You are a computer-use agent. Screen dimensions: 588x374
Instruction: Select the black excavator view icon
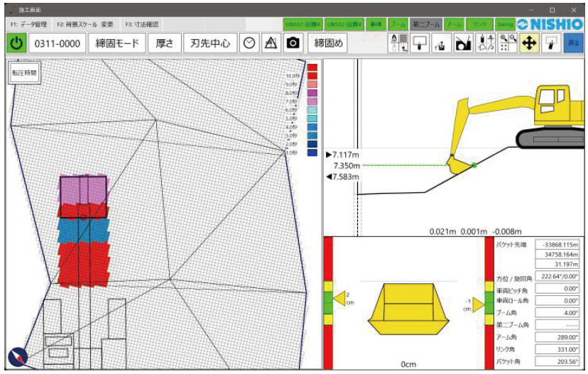(464, 43)
